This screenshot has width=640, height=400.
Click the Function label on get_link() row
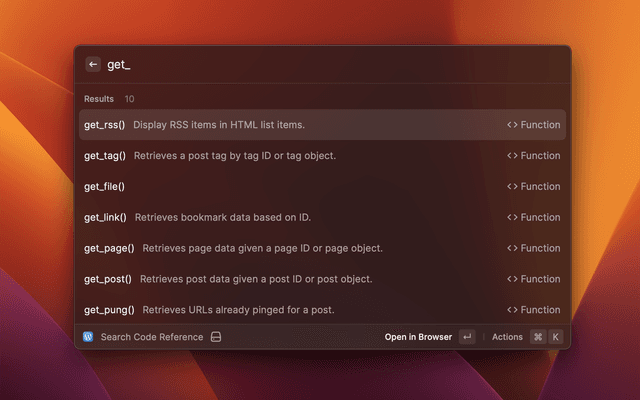540,218
